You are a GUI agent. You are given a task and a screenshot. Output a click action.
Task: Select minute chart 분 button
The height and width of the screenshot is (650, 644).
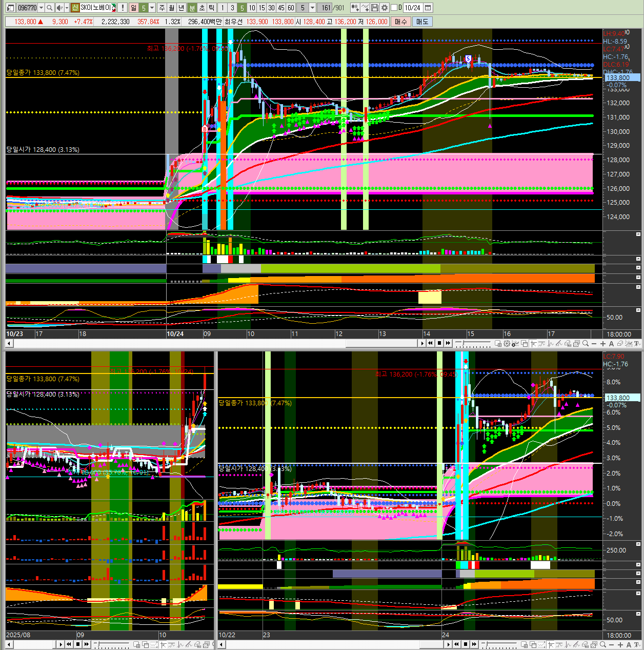coord(192,8)
